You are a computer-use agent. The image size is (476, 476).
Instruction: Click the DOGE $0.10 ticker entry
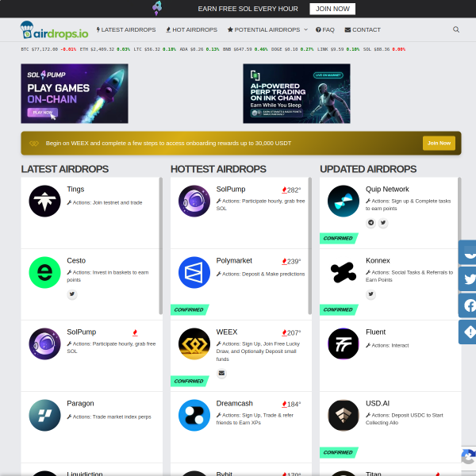[292, 49]
